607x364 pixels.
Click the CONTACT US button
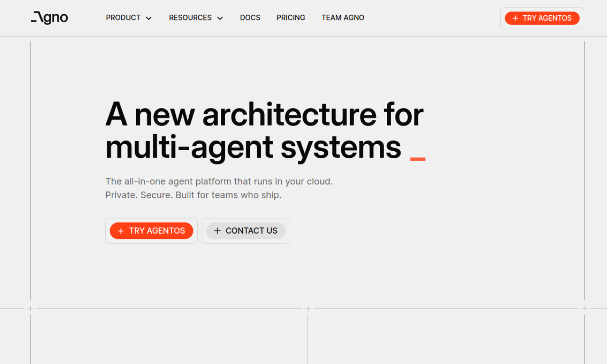point(246,231)
